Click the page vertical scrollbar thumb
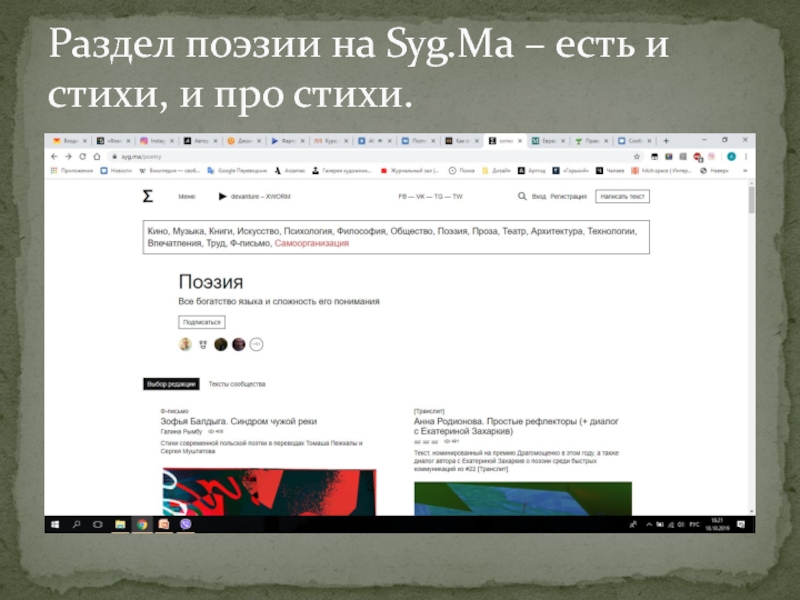 pyautogui.click(x=751, y=200)
